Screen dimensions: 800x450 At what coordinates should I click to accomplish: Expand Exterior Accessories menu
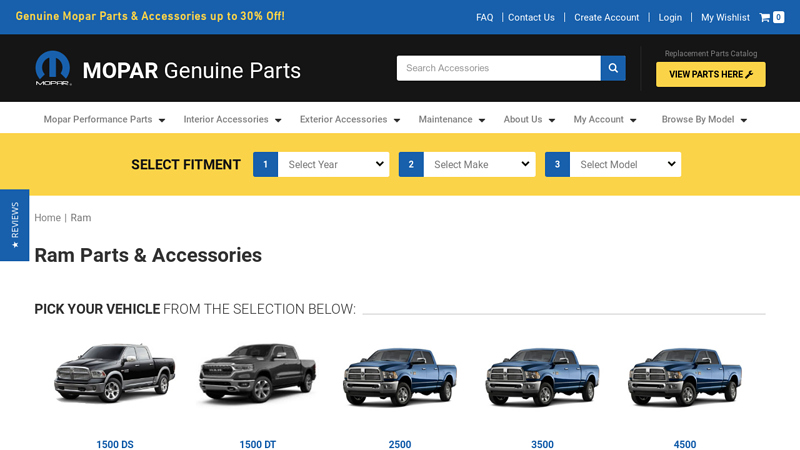point(350,119)
